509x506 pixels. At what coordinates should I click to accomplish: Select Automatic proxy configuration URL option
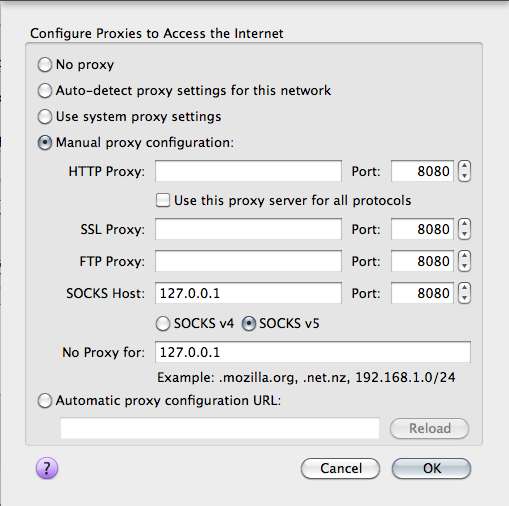tap(45, 400)
